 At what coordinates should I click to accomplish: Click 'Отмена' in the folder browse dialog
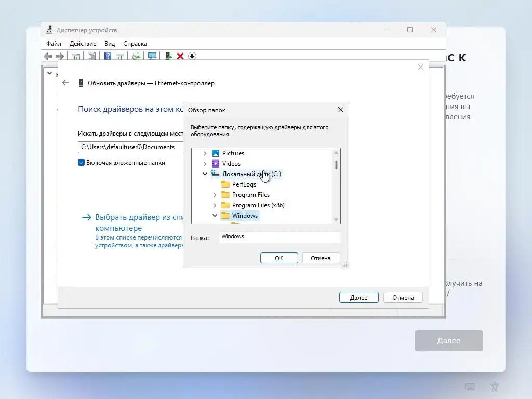click(321, 258)
